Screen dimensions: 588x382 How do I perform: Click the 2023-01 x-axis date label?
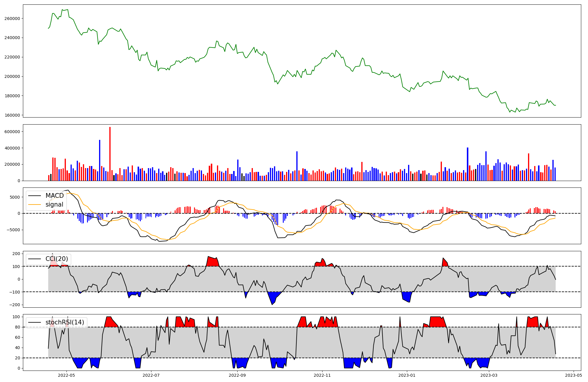pos(407,375)
